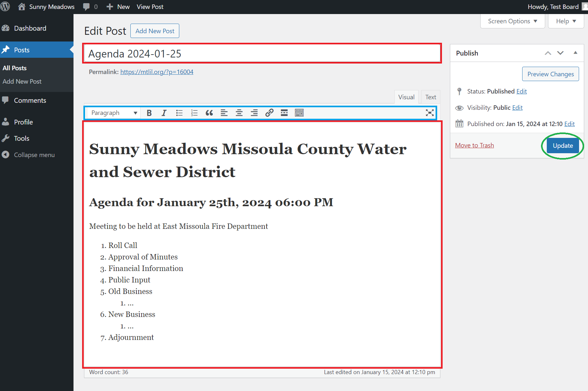Open Screen Options dropdown

pyautogui.click(x=513, y=21)
